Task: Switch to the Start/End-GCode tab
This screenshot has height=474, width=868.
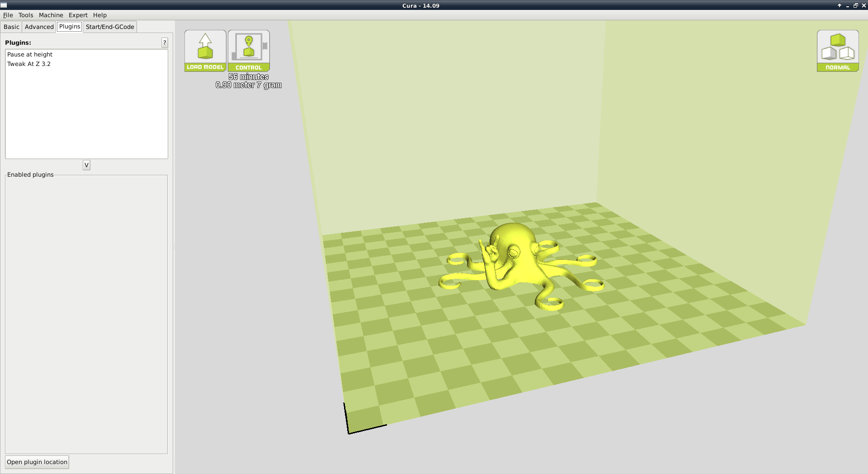Action: [110, 27]
